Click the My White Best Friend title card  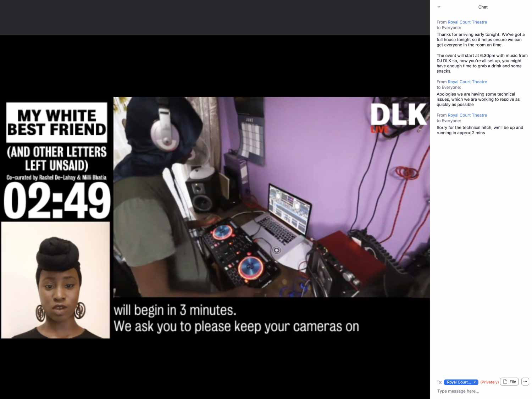pos(57,123)
